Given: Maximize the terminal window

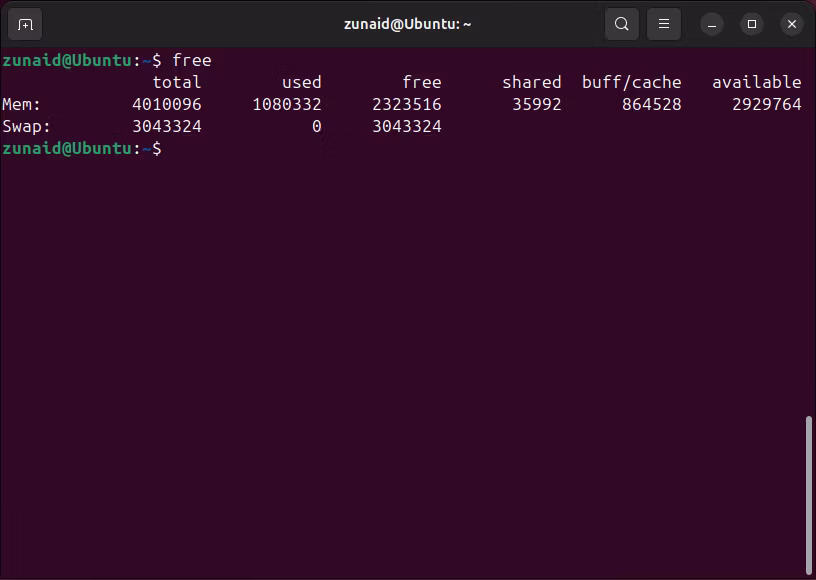Looking at the screenshot, I should pos(752,24).
